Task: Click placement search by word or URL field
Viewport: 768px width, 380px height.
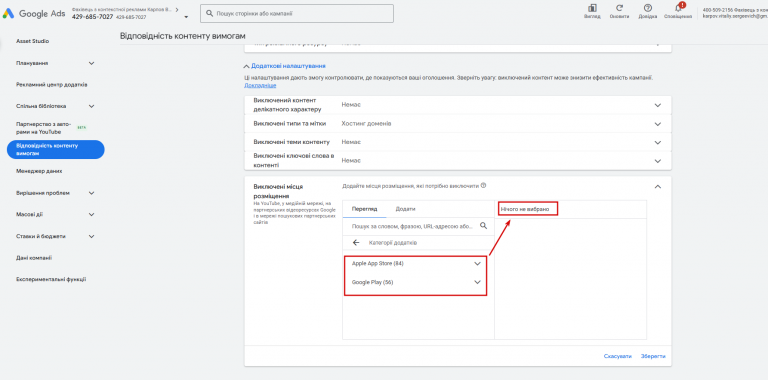Action: tap(412, 226)
